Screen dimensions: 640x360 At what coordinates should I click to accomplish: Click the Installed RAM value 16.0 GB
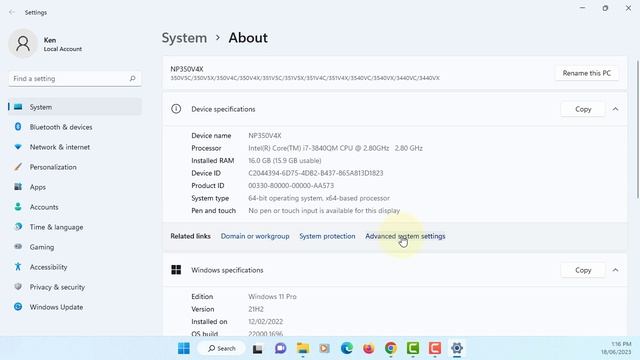284,160
